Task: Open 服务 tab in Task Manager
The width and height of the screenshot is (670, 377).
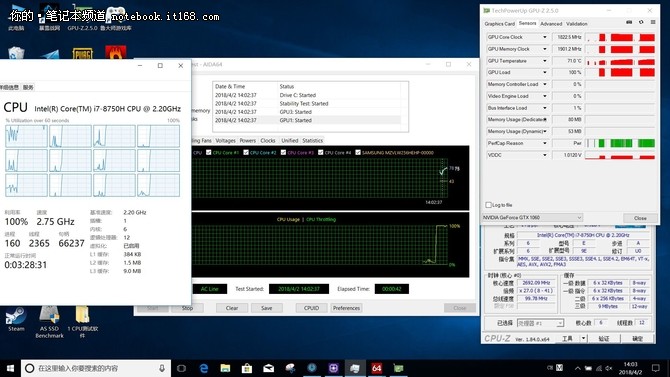Action: click(28, 88)
